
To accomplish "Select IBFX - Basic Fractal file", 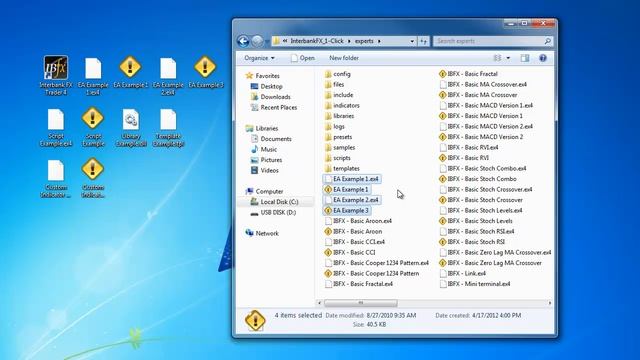I will click(468, 74).
